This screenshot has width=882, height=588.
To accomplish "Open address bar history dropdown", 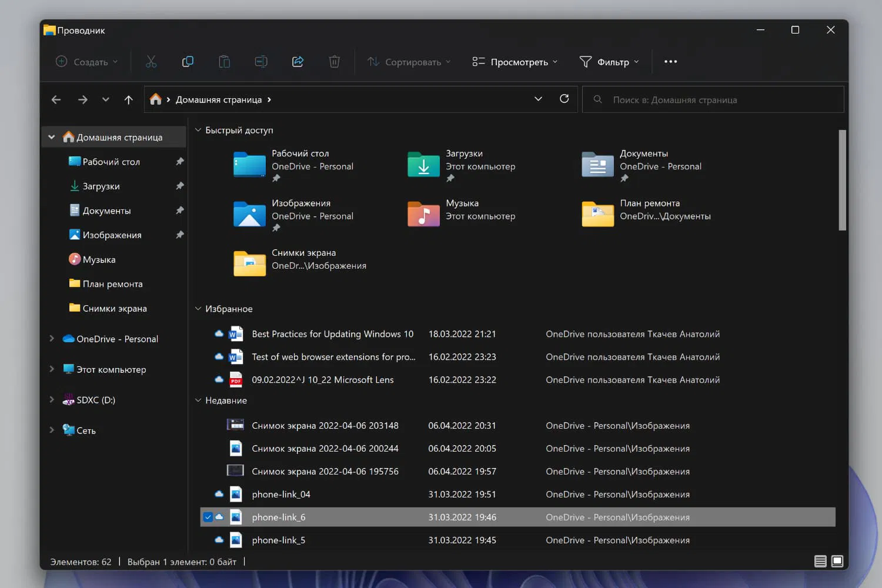I will (x=538, y=99).
